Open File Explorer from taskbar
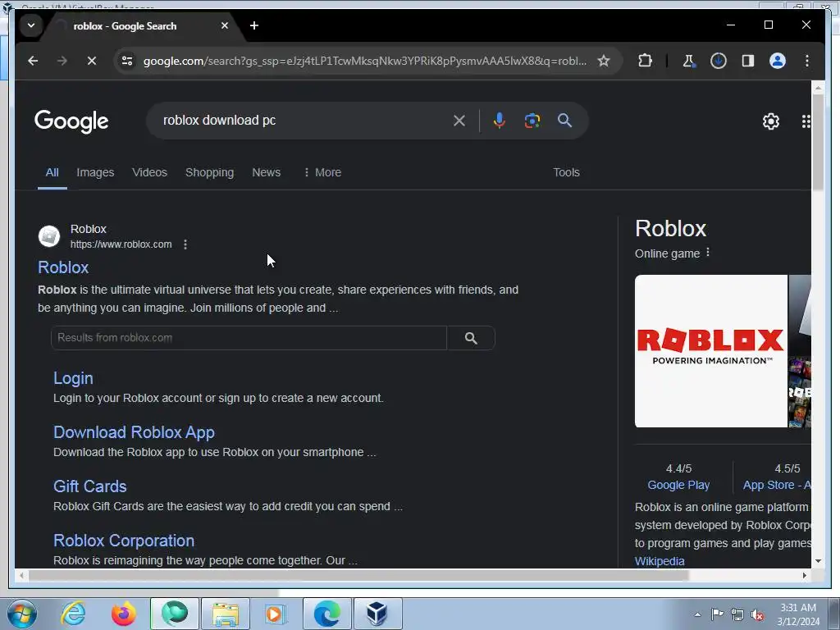The width and height of the screenshot is (840, 630). pyautogui.click(x=225, y=614)
